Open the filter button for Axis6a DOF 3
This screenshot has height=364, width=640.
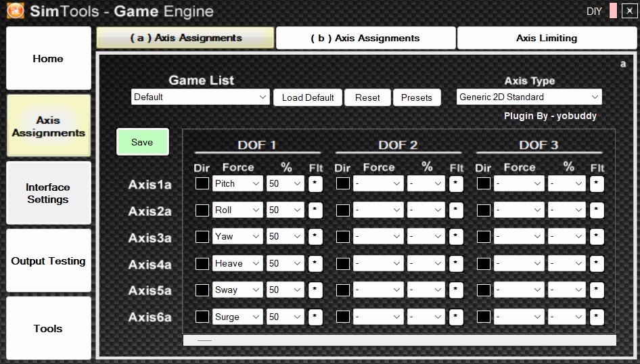596,317
